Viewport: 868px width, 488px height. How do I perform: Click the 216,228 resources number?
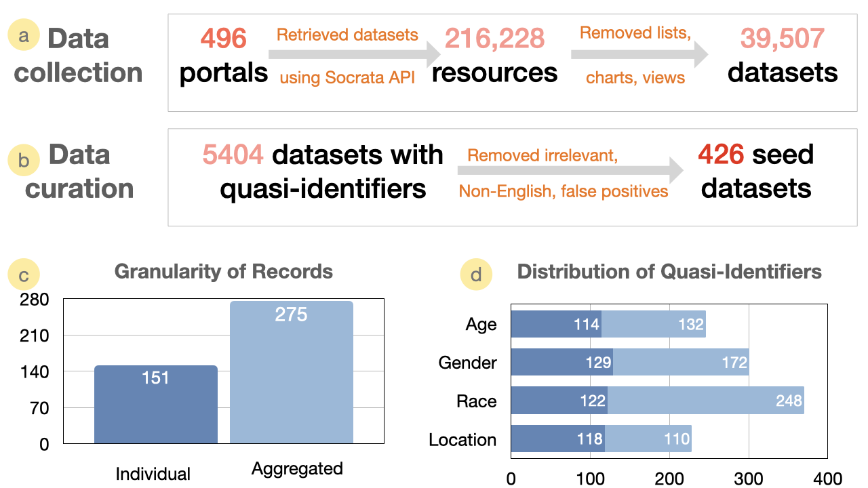[494, 39]
